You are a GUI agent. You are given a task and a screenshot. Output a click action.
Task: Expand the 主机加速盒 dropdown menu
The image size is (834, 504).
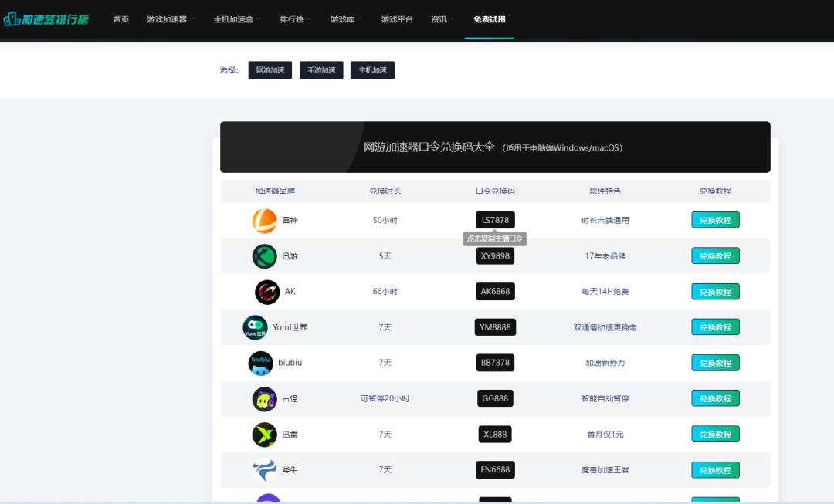(x=237, y=19)
